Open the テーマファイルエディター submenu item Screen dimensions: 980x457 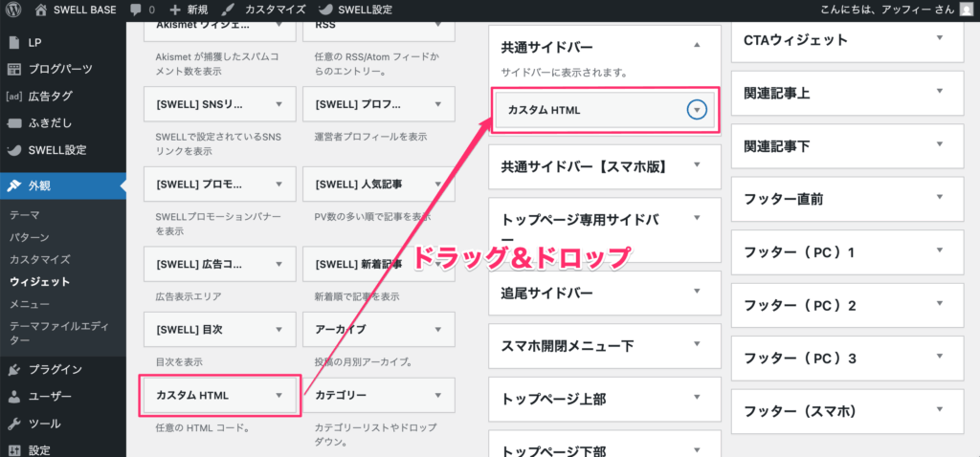click(x=59, y=333)
